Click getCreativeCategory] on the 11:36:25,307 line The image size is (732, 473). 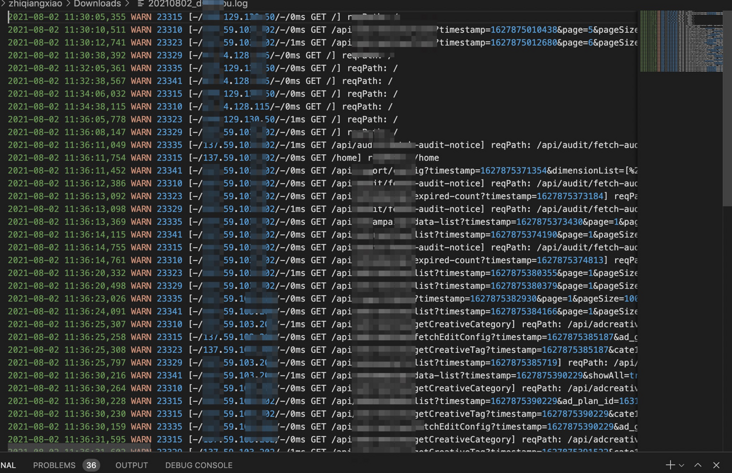465,324
